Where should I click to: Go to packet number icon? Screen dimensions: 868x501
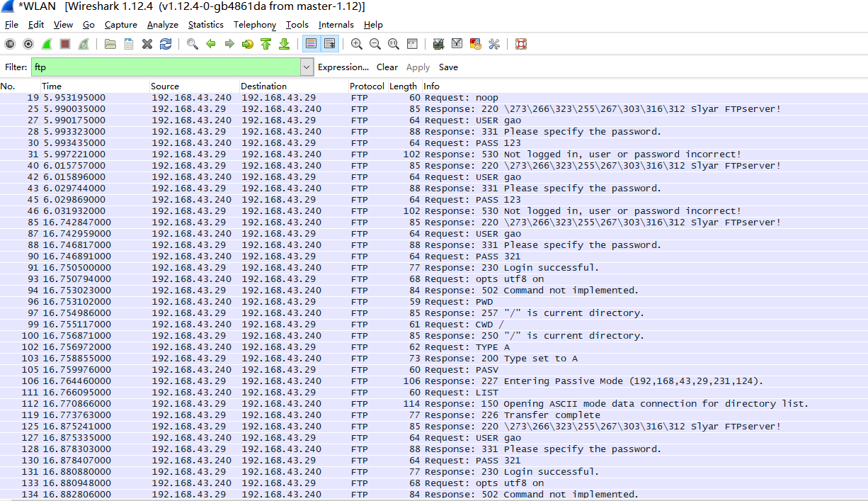coord(248,44)
